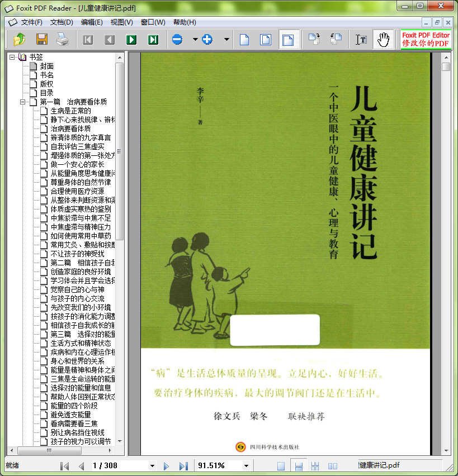Jump to last page with green toolbar button
The image size is (458, 476).
pyautogui.click(x=153, y=40)
